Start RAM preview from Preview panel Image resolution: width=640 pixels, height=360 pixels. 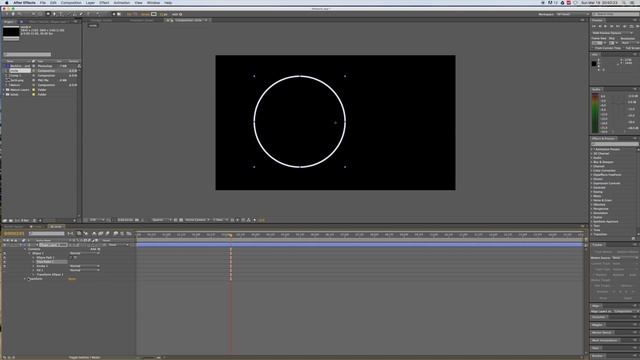coord(638,26)
